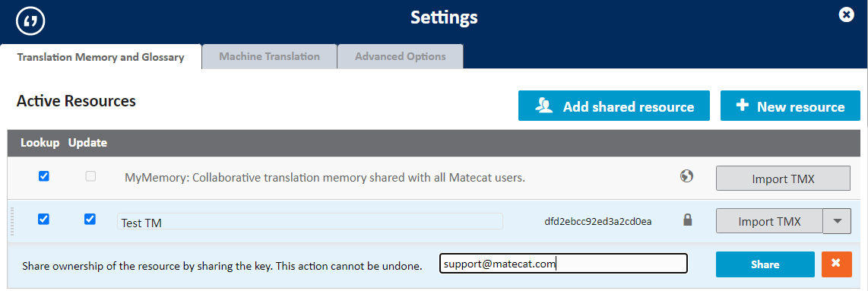Click the Matecat logo icon
This screenshot has height=291, width=868.
click(30, 21)
